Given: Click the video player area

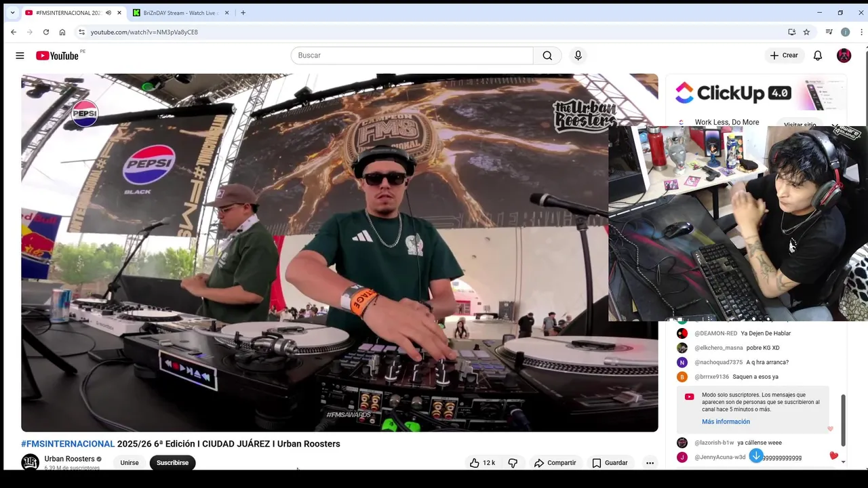Looking at the screenshot, I should 339,253.
